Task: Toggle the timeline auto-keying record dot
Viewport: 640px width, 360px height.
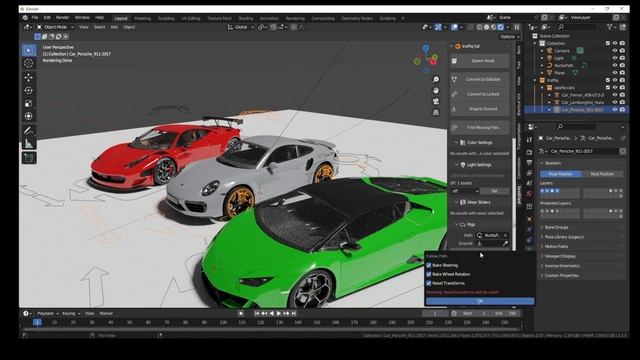Action: point(241,313)
